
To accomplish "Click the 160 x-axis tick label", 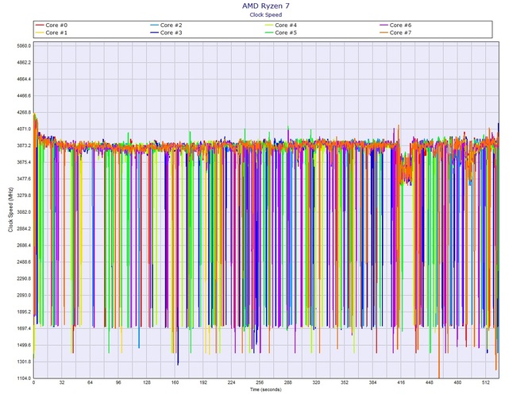I will (175, 382).
